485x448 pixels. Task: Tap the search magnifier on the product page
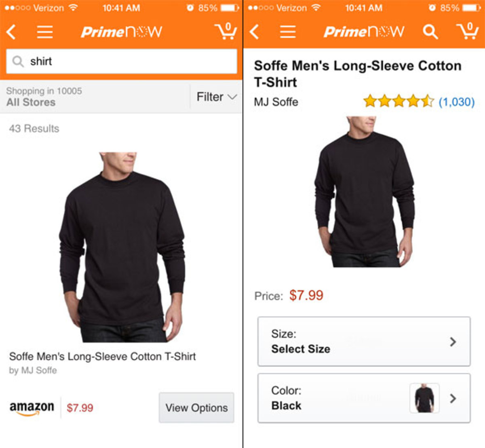(x=430, y=32)
